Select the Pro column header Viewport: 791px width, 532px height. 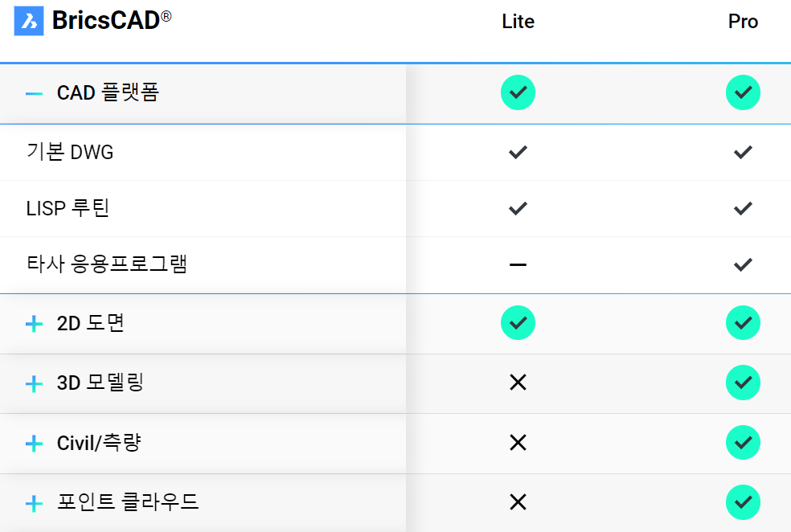(x=743, y=22)
